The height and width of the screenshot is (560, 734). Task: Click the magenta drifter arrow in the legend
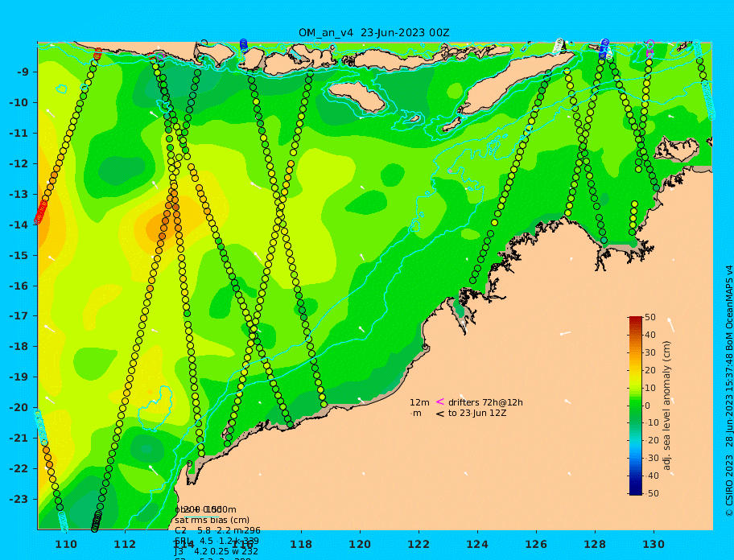point(440,401)
